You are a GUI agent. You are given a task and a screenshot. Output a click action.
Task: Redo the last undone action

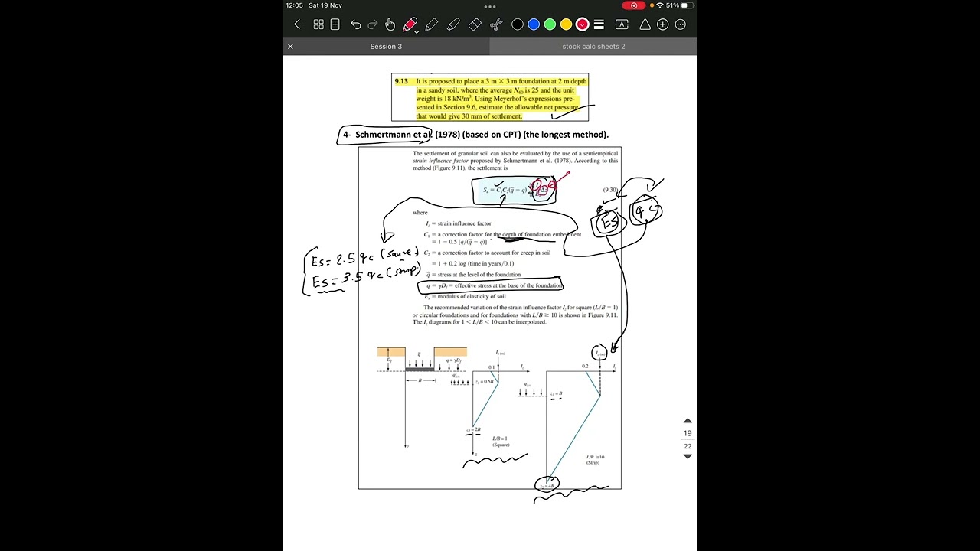pos(373,24)
